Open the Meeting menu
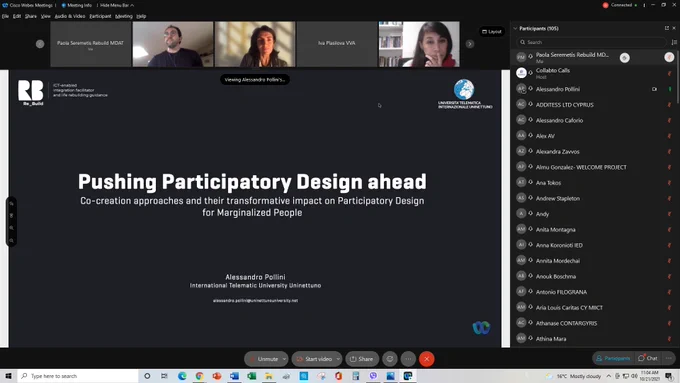Image resolution: width=680 pixels, height=383 pixels. point(124,16)
